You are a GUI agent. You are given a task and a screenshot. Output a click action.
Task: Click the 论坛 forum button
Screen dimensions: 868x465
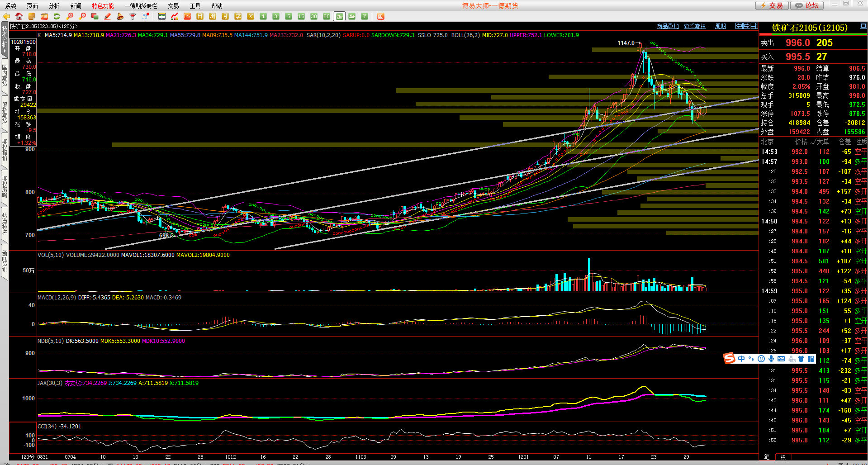(x=807, y=5)
